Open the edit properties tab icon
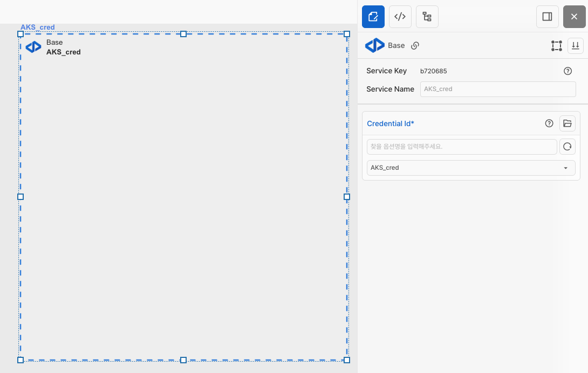The width and height of the screenshot is (588, 373). coord(373,17)
